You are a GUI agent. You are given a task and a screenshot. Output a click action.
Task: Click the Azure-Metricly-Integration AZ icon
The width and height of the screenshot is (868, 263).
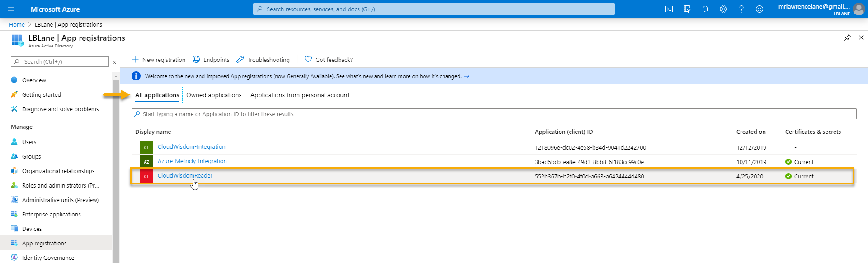(146, 162)
